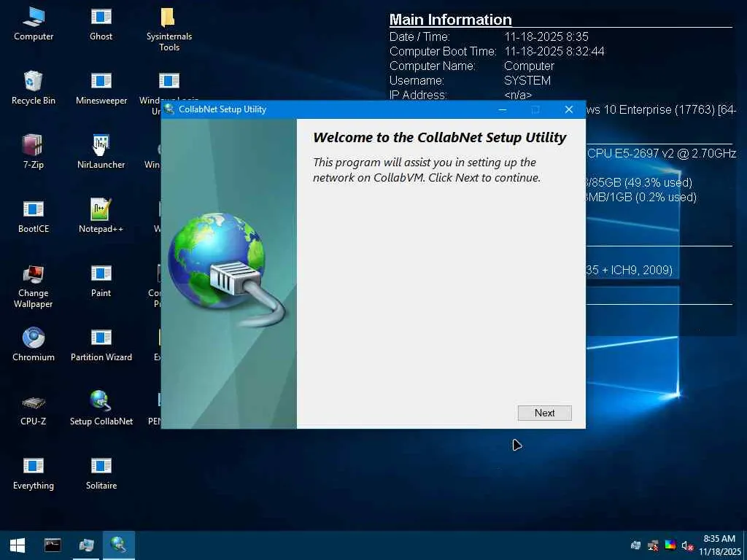Click the CollabNet Setup Utility title text
The width and height of the screenshot is (747, 560).
[222, 109]
